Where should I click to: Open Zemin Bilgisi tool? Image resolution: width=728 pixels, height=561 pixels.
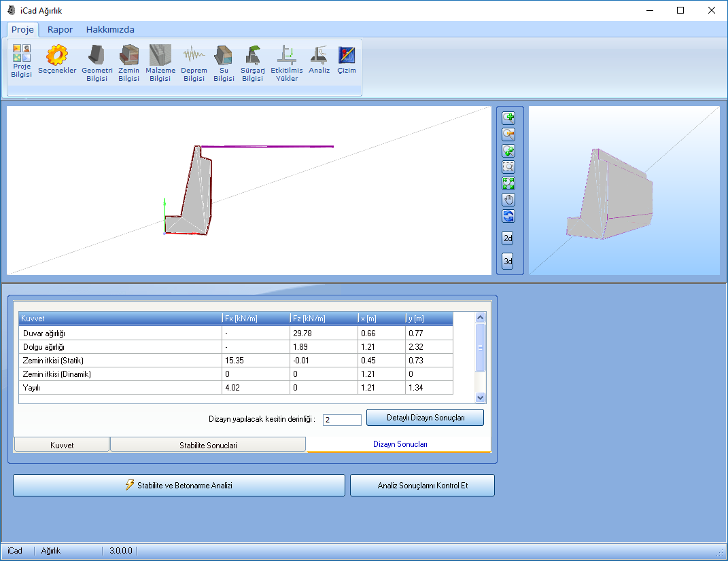coord(128,63)
